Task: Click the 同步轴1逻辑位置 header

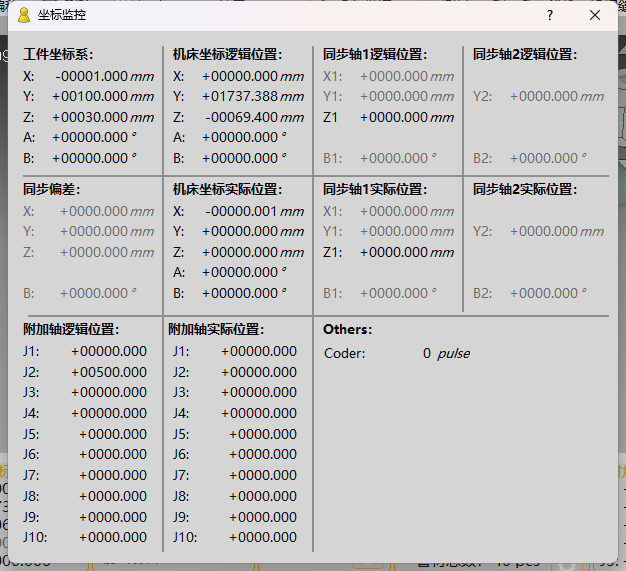Action: click(x=375, y=55)
